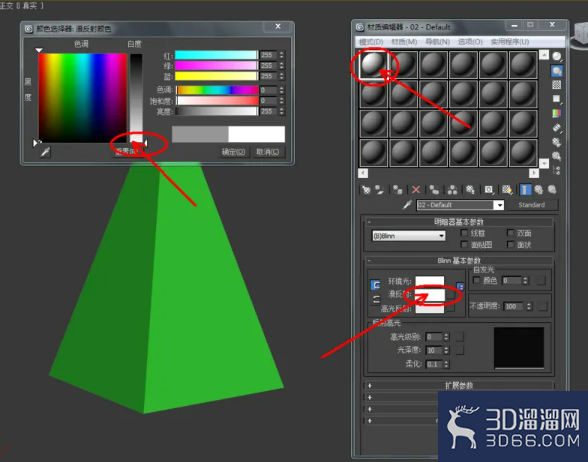This screenshot has width=588, height=462.
Task: Open the 选项(O) menu
Action: pos(470,42)
